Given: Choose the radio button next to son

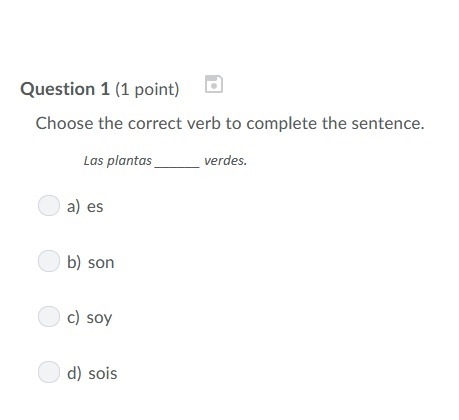Looking at the screenshot, I should [x=49, y=261].
